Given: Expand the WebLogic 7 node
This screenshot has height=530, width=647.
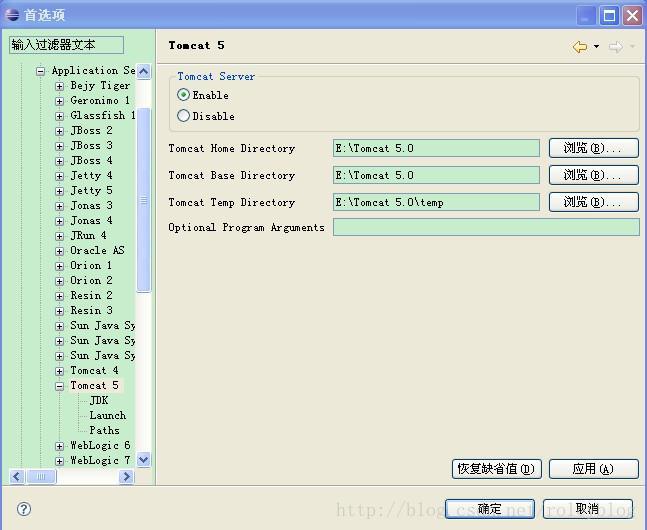Looking at the screenshot, I should point(59,461).
